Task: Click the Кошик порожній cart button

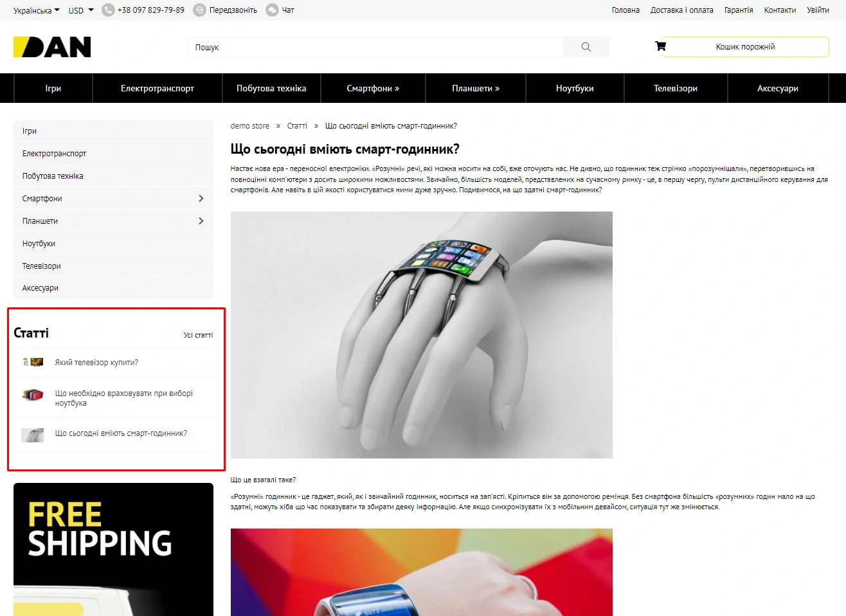Action: [x=746, y=47]
